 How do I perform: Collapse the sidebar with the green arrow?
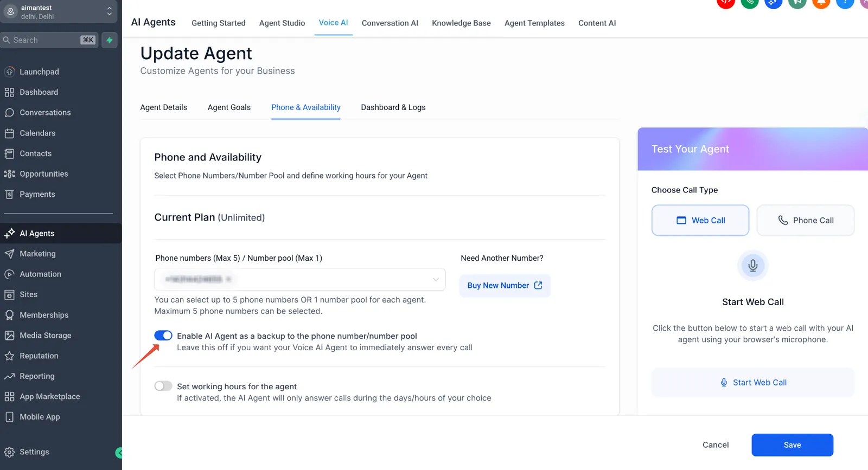pyautogui.click(x=119, y=453)
